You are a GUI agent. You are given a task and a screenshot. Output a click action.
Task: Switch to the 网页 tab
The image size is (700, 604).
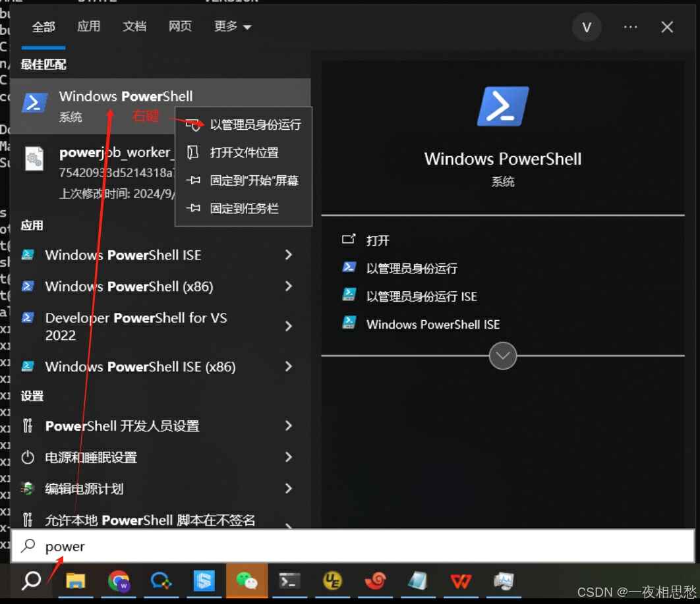tap(180, 27)
